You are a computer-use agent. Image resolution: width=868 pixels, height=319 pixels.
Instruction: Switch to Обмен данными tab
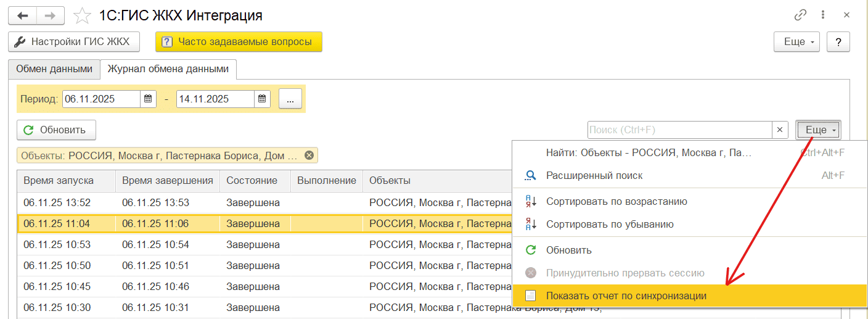tap(54, 69)
